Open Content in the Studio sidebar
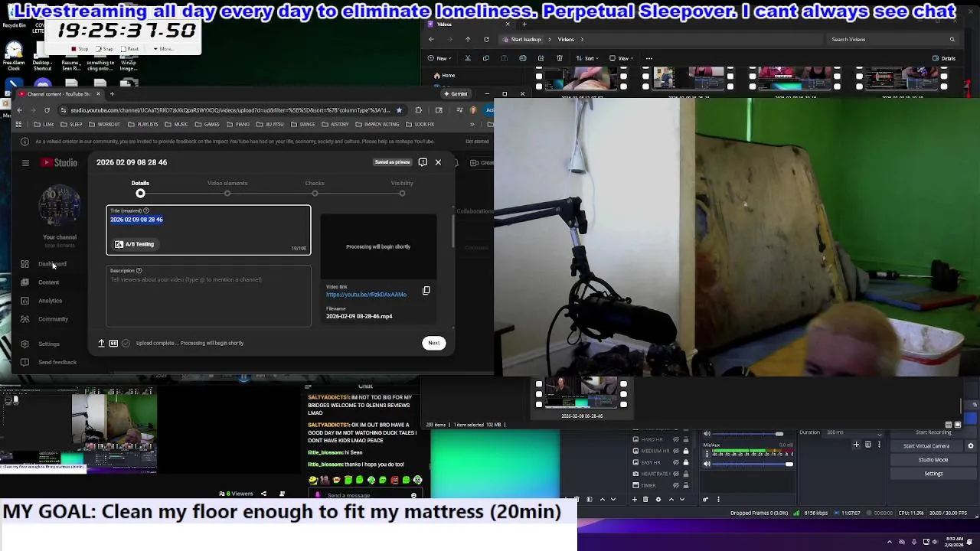 point(48,282)
